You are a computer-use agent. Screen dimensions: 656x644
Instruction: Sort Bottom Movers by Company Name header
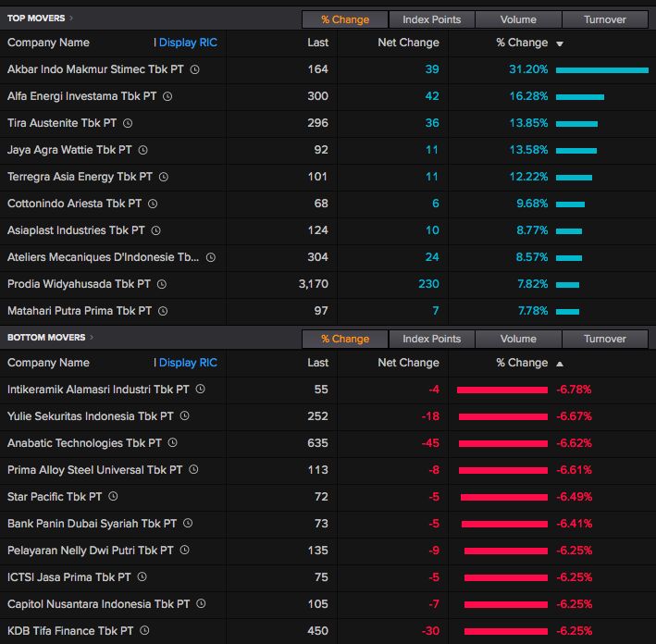[x=48, y=363]
